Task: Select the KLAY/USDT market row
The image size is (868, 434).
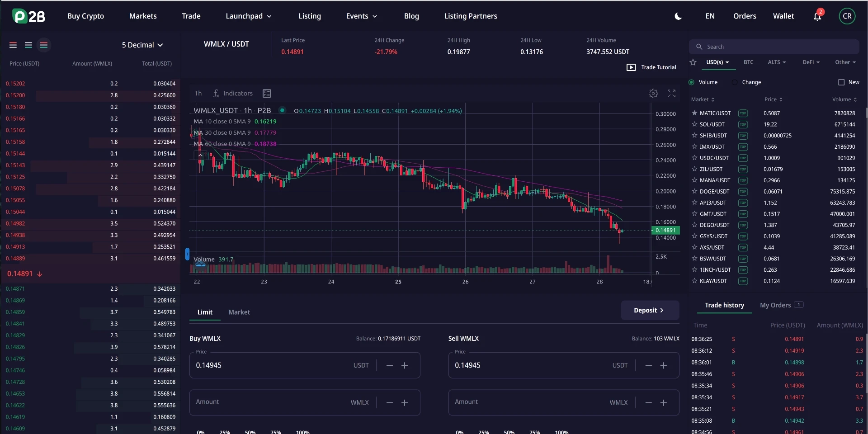Action: (x=774, y=281)
